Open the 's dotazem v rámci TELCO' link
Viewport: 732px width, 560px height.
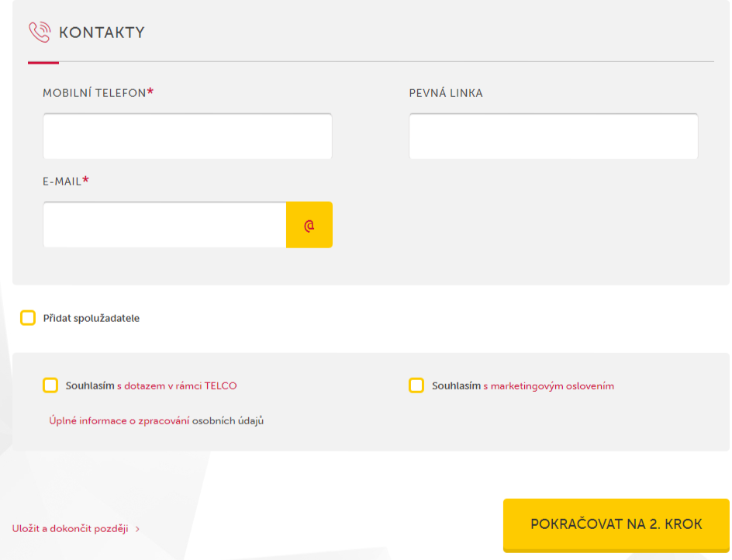point(177,385)
